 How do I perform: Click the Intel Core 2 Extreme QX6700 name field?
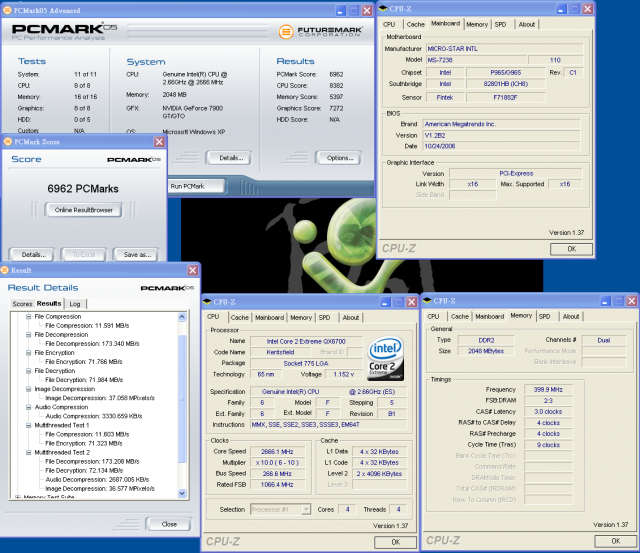tap(306, 341)
